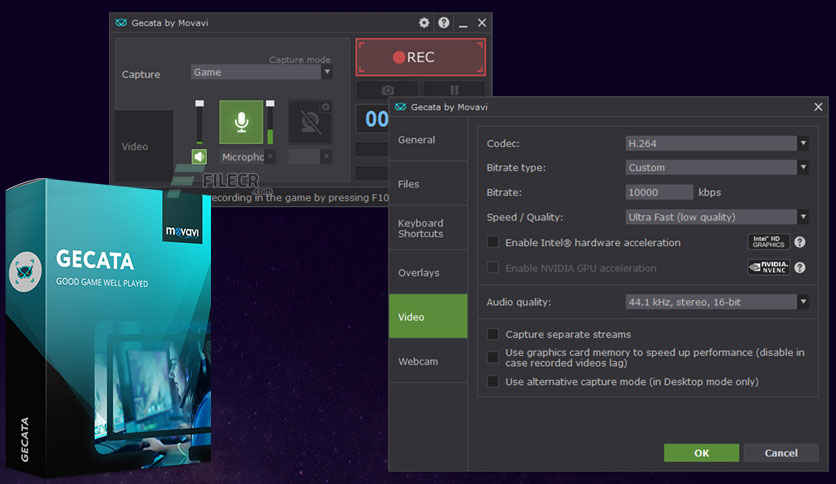Open the Audio quality dropdown

(716, 301)
